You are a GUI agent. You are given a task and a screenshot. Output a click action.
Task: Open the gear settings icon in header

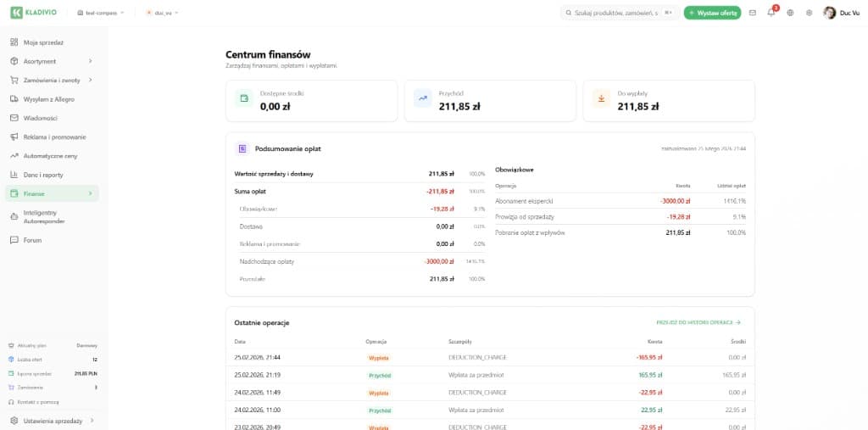tap(809, 13)
